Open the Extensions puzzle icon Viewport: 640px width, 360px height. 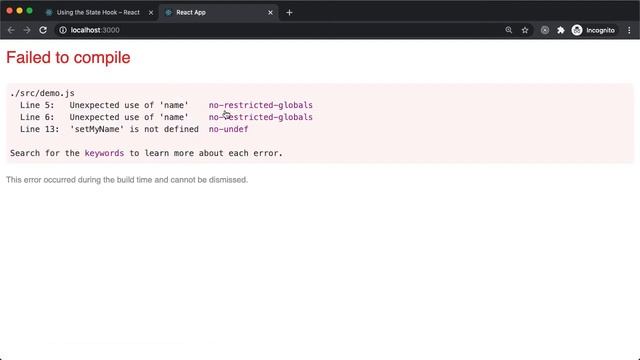[x=561, y=30]
